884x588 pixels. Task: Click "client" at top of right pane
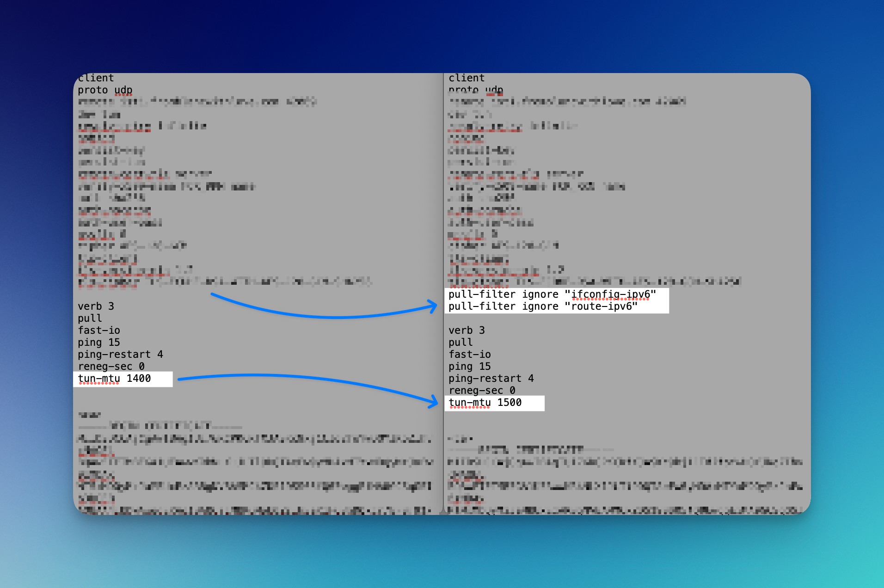(x=467, y=78)
